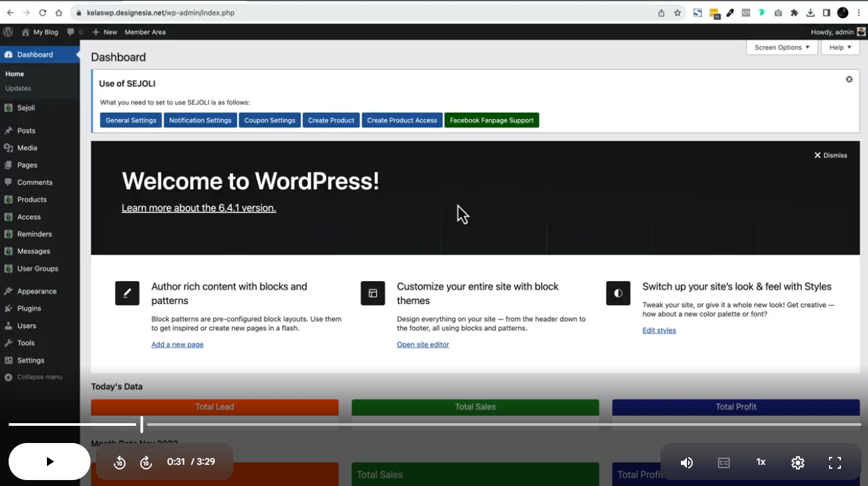Open the Media library menu

tap(40, 148)
